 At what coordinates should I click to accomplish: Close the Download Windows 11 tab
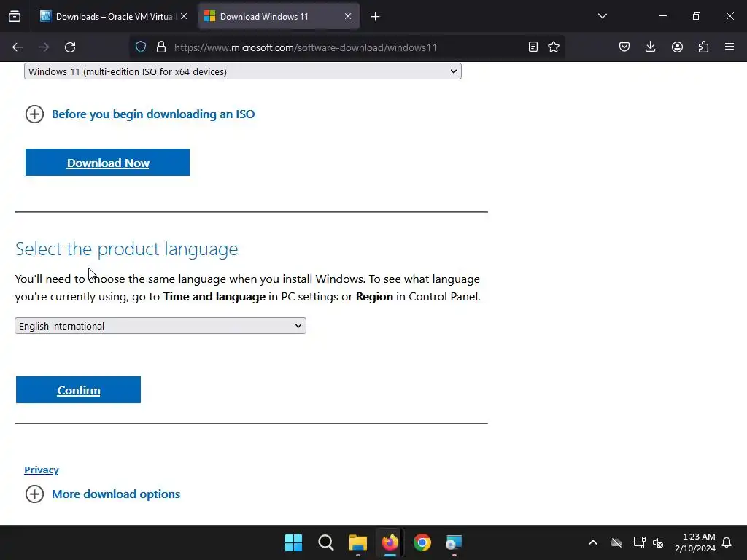pos(348,17)
